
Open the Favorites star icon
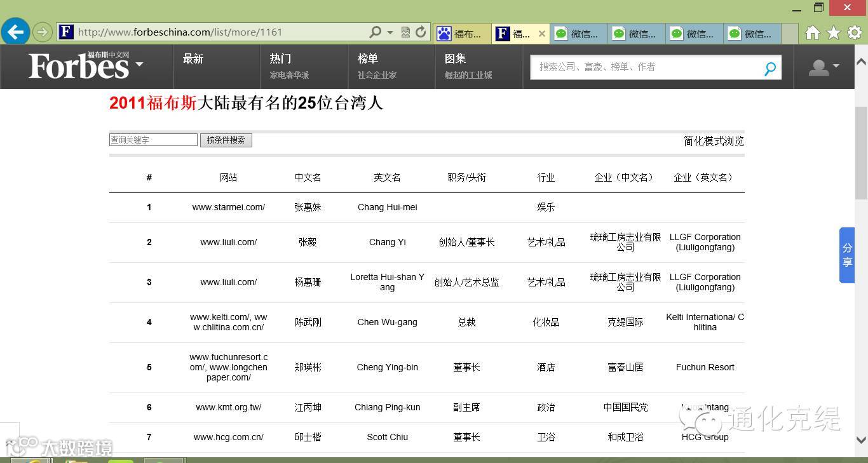pyautogui.click(x=834, y=32)
